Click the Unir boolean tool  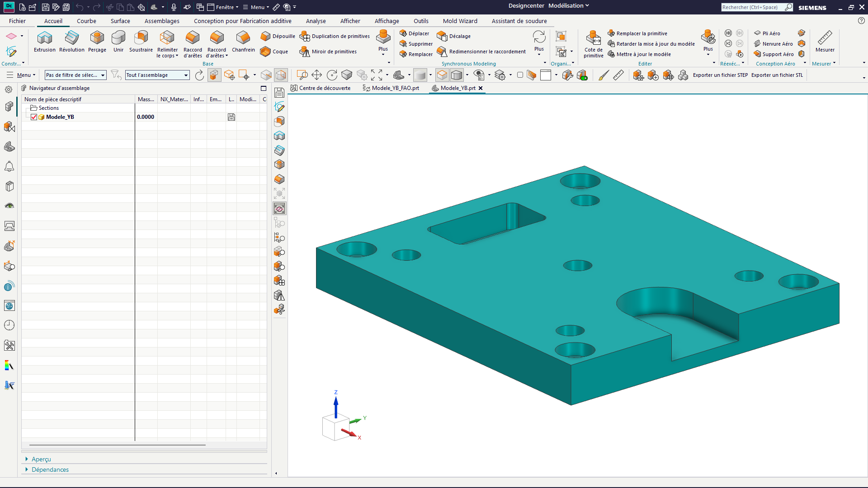point(118,42)
